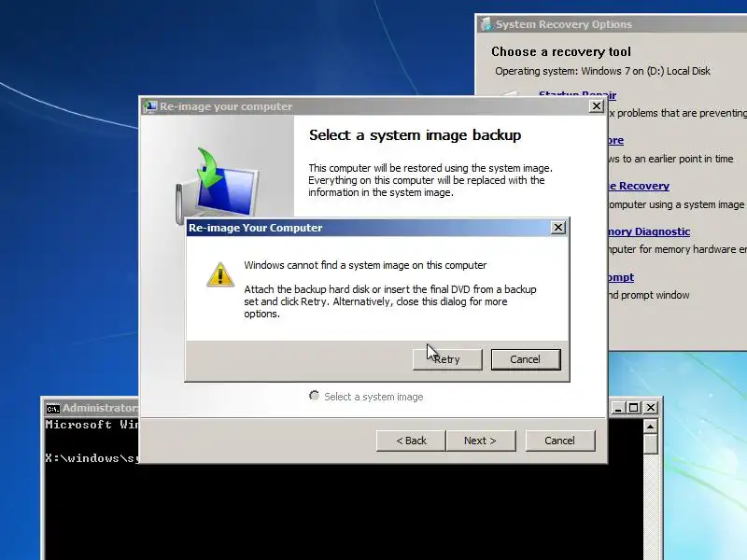Click Retry in the error dialog
Viewport: 747px width, 560px height.
pyautogui.click(x=447, y=359)
